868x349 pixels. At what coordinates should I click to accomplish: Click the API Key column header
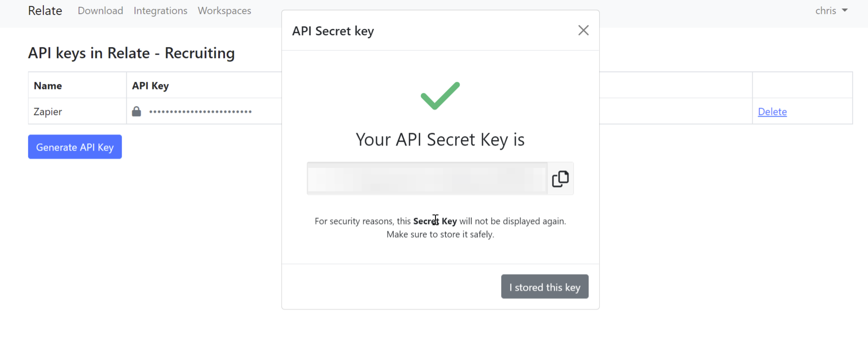pos(150,85)
